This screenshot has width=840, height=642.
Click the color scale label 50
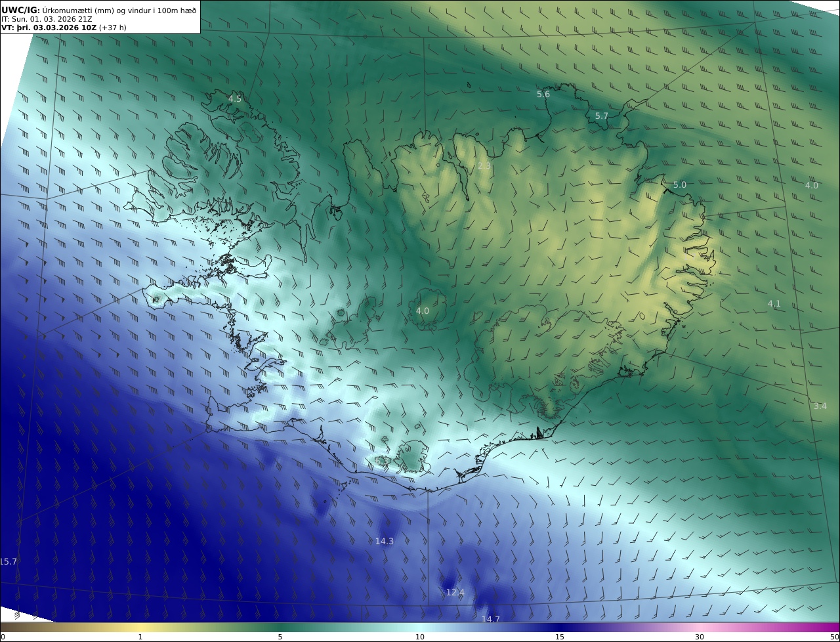[x=834, y=637]
